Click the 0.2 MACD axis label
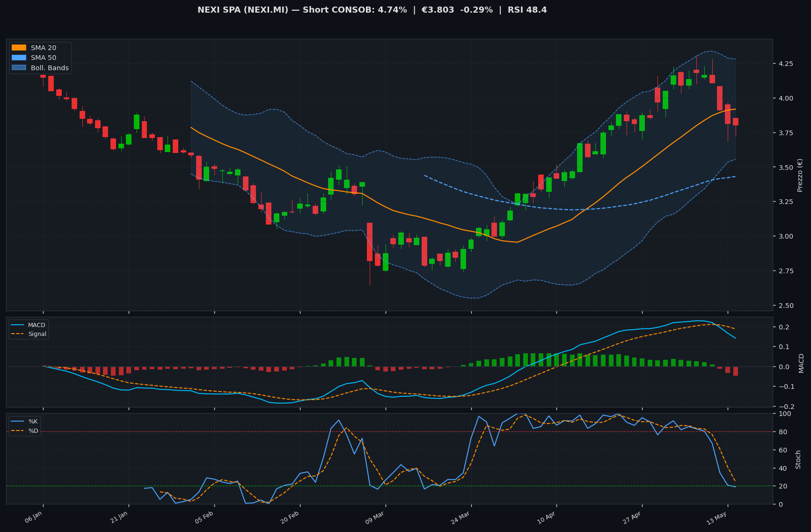This screenshot has width=811, height=532. click(783, 327)
